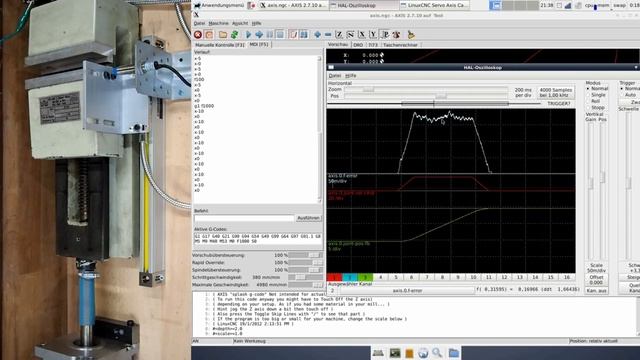The height and width of the screenshot is (360, 640).
Task: Click the horizontal Zoom slider in oscilloscope
Action: click(x=426, y=89)
